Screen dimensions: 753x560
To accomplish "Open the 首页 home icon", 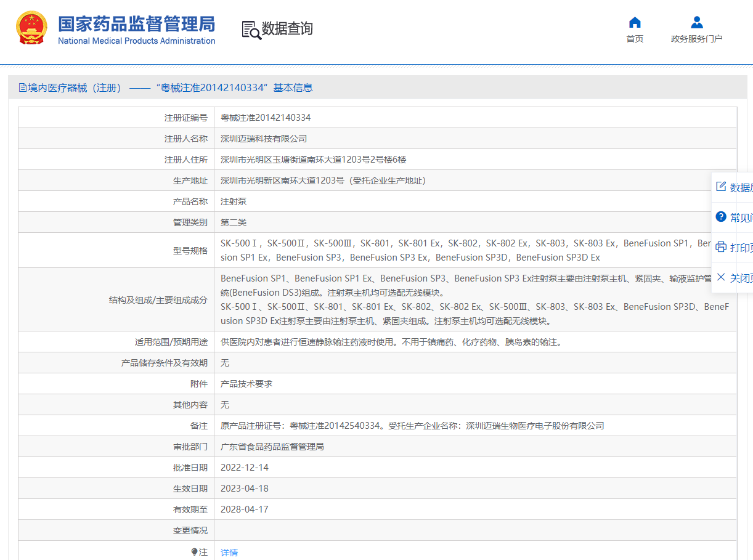I will pyautogui.click(x=635, y=23).
